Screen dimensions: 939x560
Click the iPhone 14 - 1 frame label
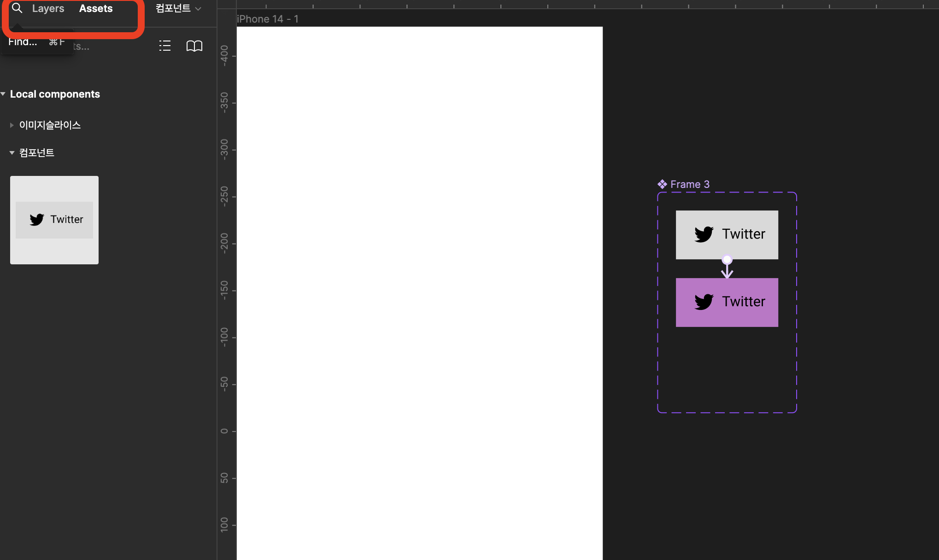(x=267, y=19)
